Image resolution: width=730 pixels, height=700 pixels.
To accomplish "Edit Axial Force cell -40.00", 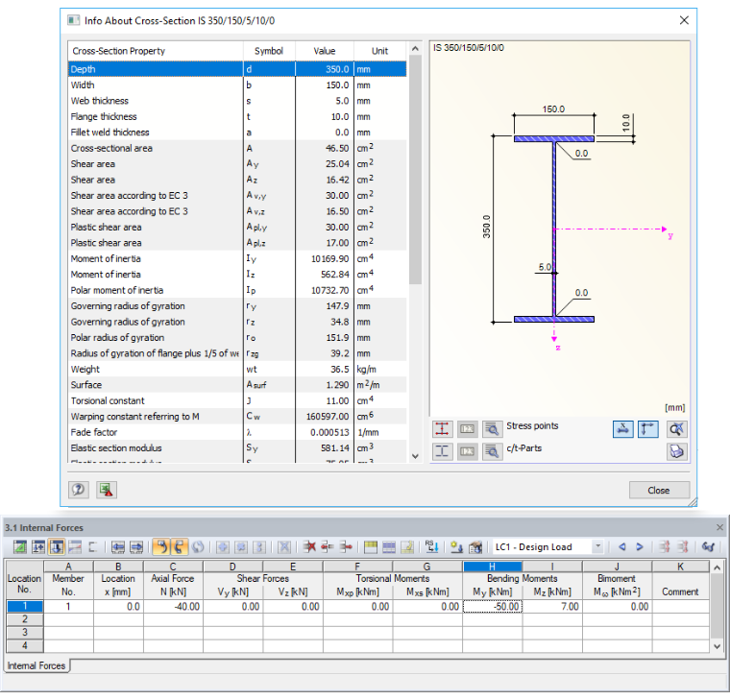I will (x=173, y=607).
